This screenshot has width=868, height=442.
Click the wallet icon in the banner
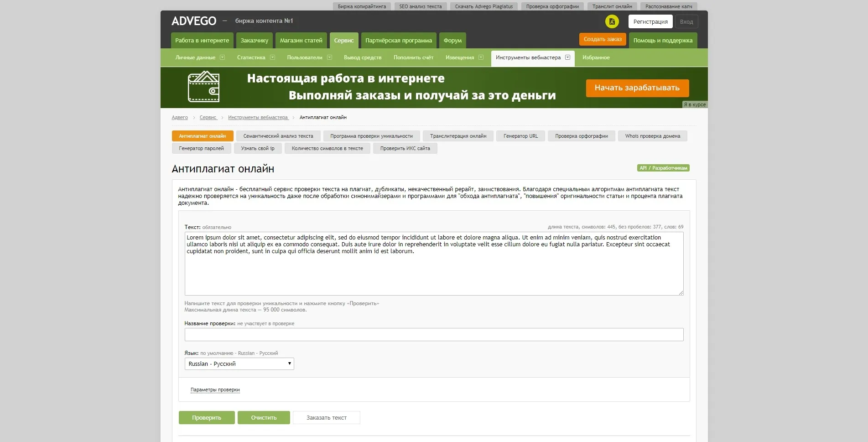204,87
